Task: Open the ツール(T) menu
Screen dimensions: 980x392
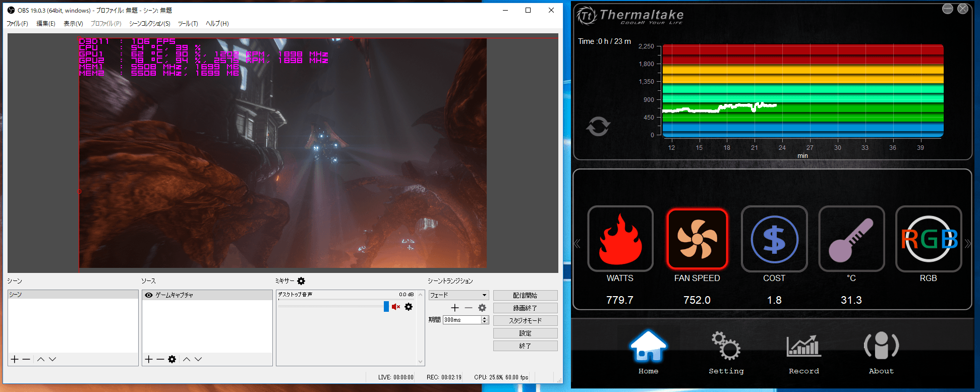Action: pos(188,23)
